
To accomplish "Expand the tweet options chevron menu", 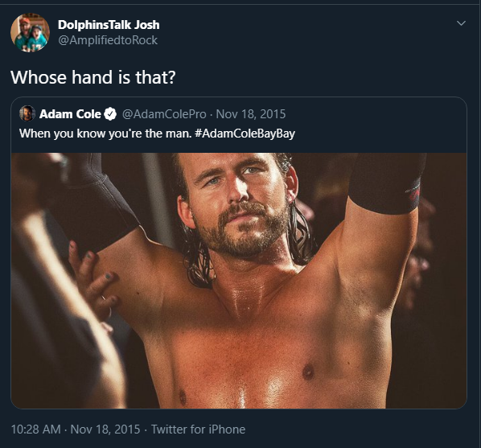I will click(x=461, y=23).
